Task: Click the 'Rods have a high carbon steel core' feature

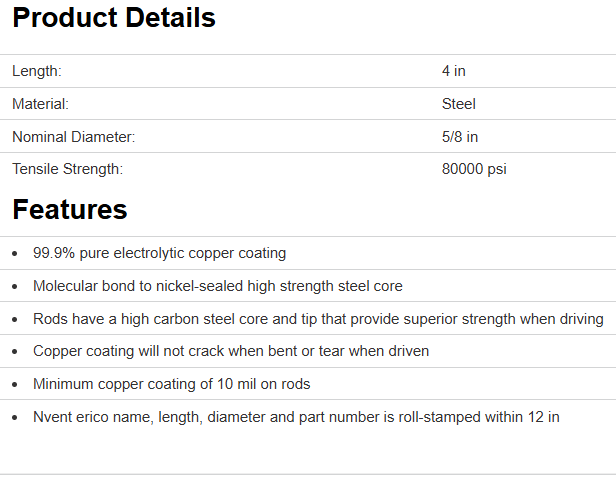Action: [x=318, y=319]
